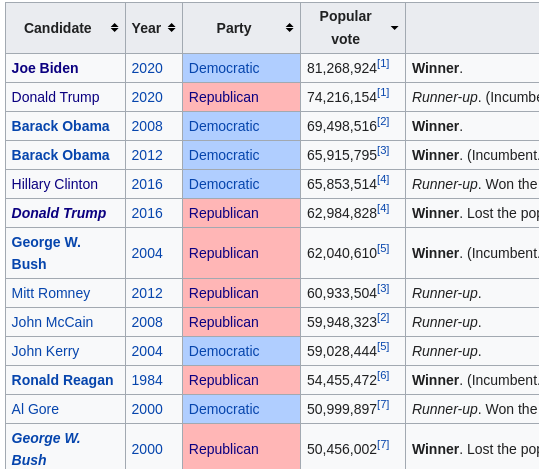
Task: Open Republican party link in 2020 Trump row
Action: click(224, 97)
